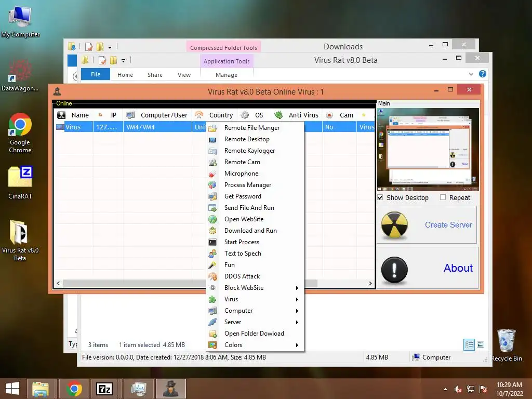532x399 pixels.
Task: Select the VM4/VM4 cell in victim row
Action: click(x=157, y=127)
